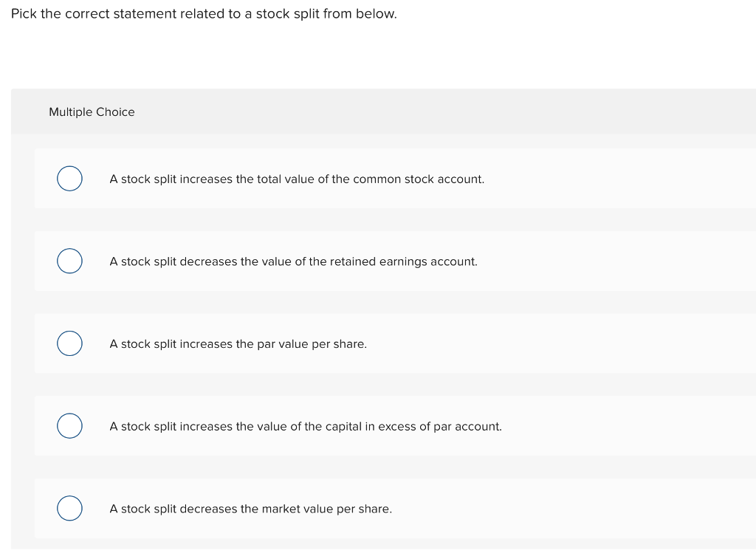
Task: Click the second answer option row
Action: coord(369,261)
